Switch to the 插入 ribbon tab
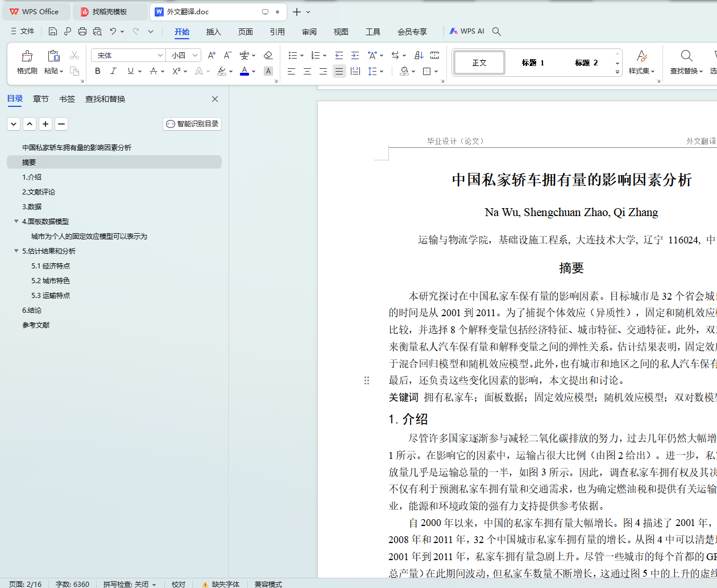This screenshot has width=717, height=588. click(x=213, y=32)
